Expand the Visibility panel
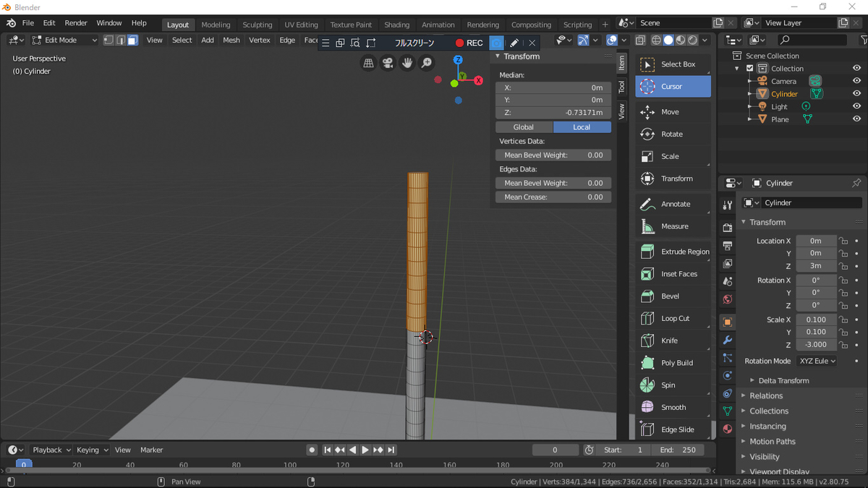The height and width of the screenshot is (488, 868). click(x=765, y=457)
